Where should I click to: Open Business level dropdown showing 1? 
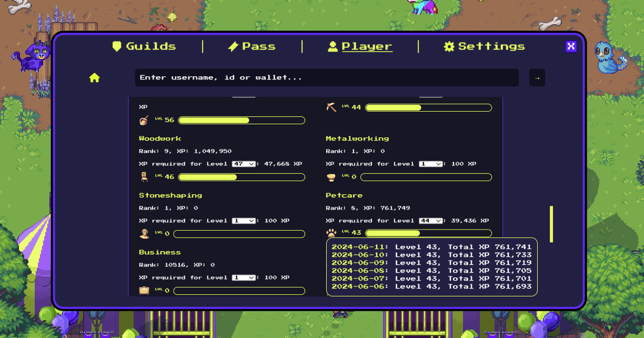tap(244, 278)
